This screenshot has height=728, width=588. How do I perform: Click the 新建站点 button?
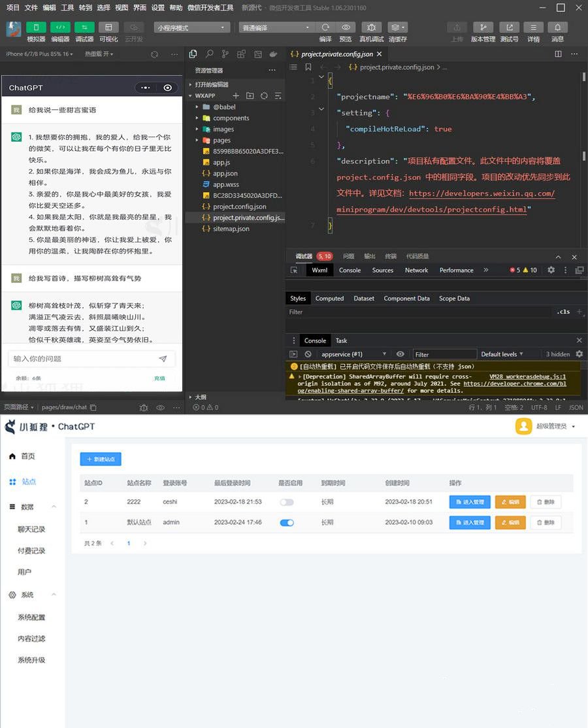pos(100,459)
